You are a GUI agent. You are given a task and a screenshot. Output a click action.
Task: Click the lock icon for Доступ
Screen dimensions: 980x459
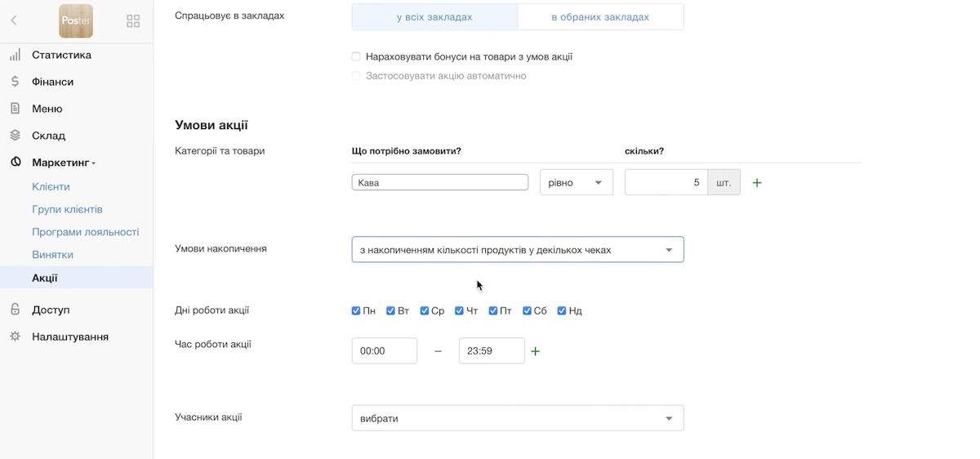point(15,310)
